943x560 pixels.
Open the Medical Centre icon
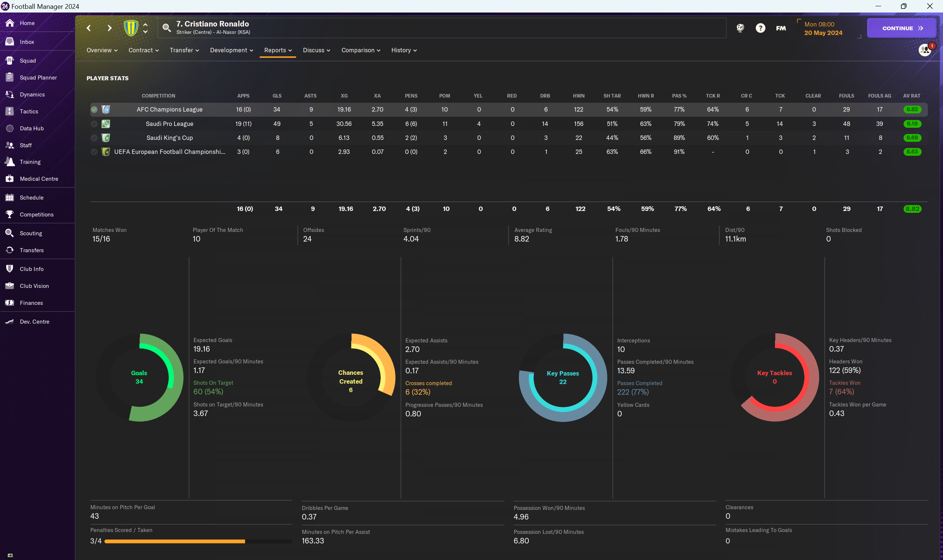coord(10,179)
